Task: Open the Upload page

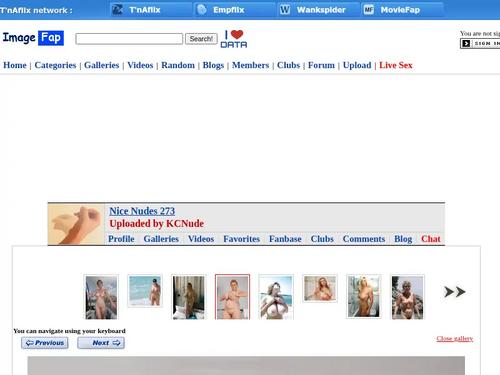Action: [x=357, y=65]
